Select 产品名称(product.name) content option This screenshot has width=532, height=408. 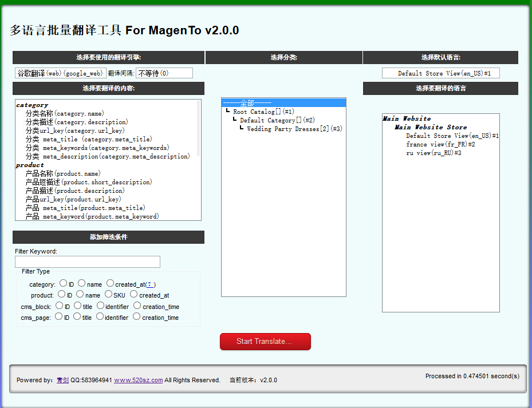coord(106,173)
